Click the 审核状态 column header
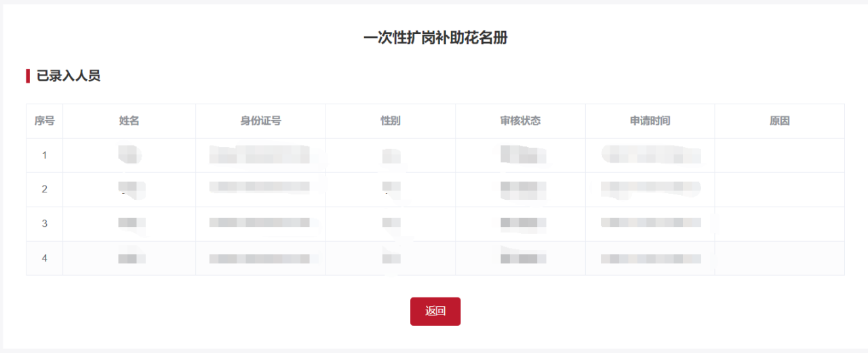Viewport: 868px width, 353px height. point(520,121)
